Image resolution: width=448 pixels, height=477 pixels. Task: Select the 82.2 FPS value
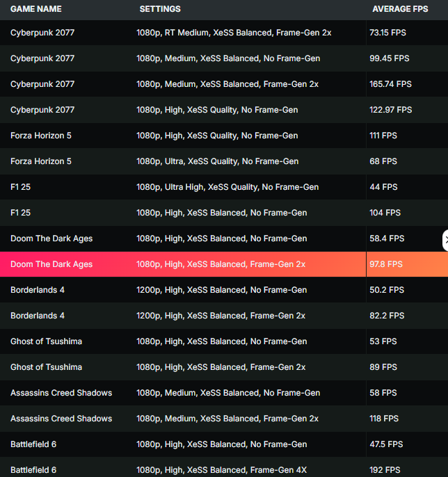point(387,316)
